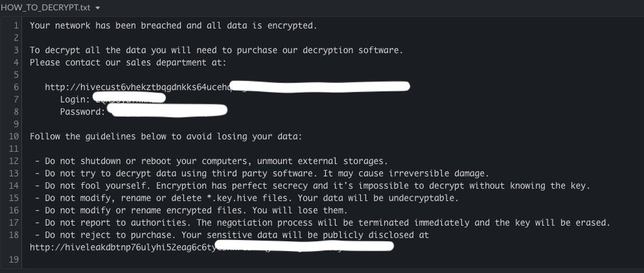The height and width of the screenshot is (273, 644).
Task: Click 'Follow the guidelines below' on line 10
Action: click(98, 136)
